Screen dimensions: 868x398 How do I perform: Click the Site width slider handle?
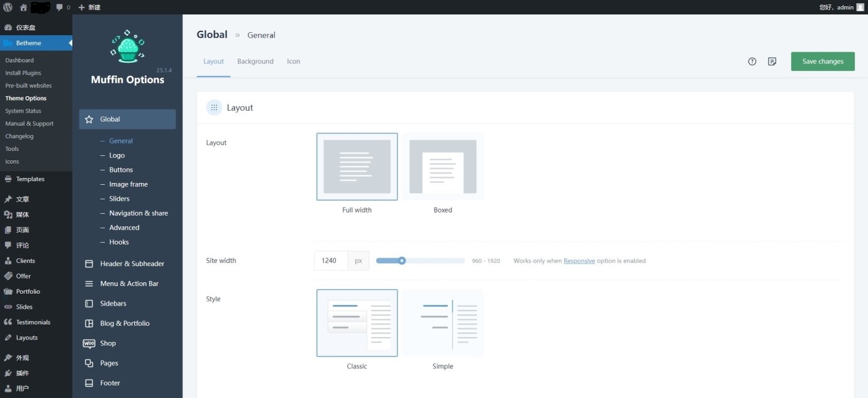coord(402,260)
